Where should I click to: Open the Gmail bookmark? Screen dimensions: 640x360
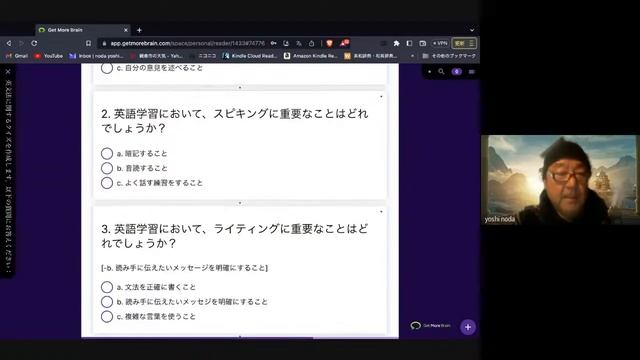(x=17, y=56)
